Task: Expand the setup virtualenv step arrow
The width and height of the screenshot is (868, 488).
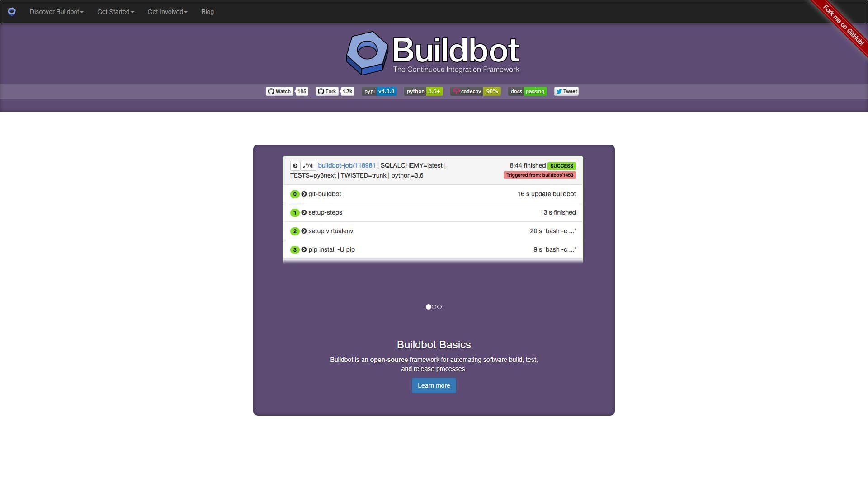Action: pyautogui.click(x=304, y=231)
